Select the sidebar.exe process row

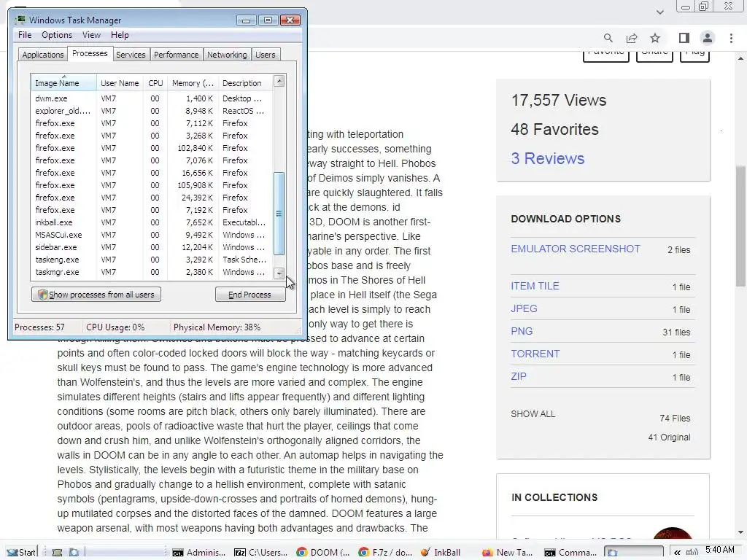click(152, 247)
